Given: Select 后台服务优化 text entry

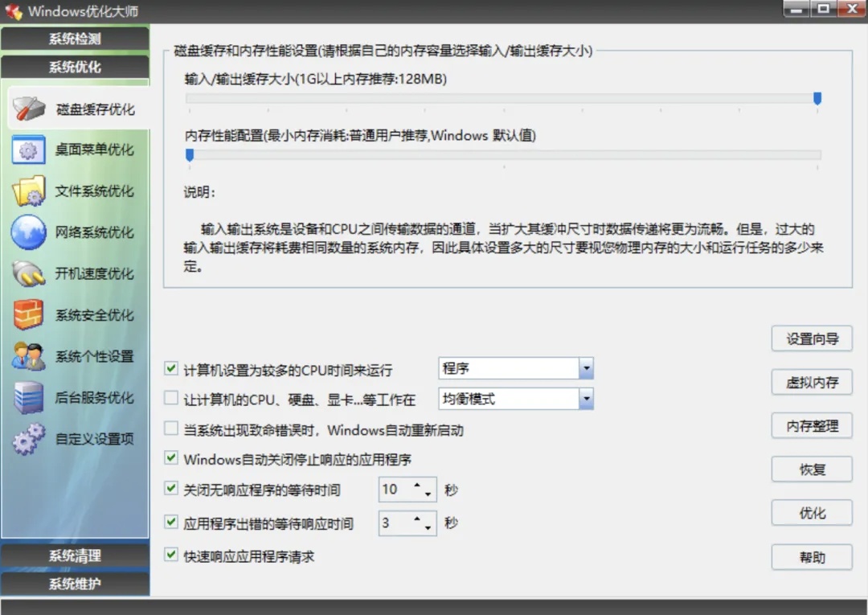Looking at the screenshot, I should point(95,397).
